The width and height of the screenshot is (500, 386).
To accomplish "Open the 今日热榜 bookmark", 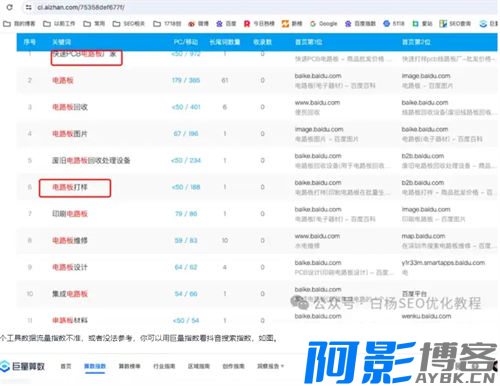I will click(259, 24).
